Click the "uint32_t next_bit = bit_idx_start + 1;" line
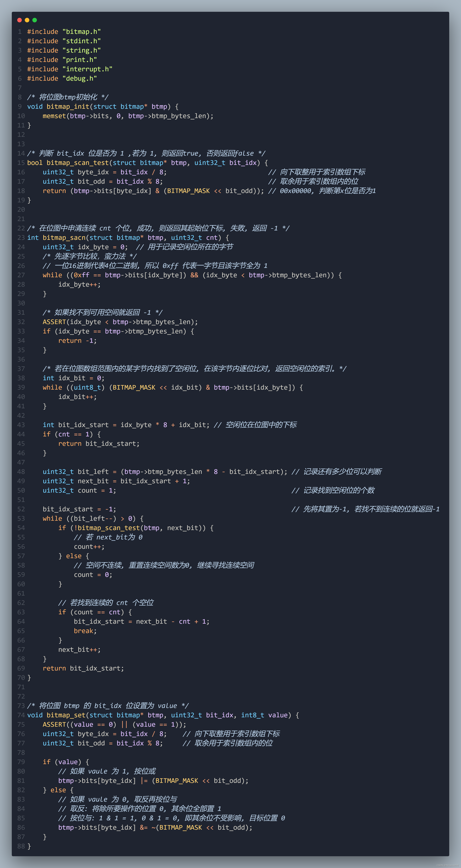This screenshot has height=868, width=461. [x=116, y=481]
